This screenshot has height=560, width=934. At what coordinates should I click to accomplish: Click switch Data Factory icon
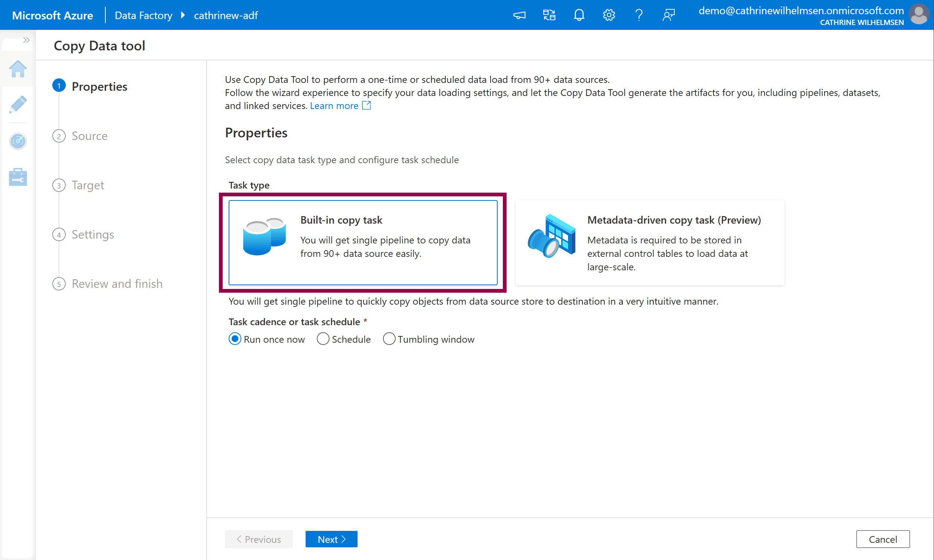click(549, 15)
